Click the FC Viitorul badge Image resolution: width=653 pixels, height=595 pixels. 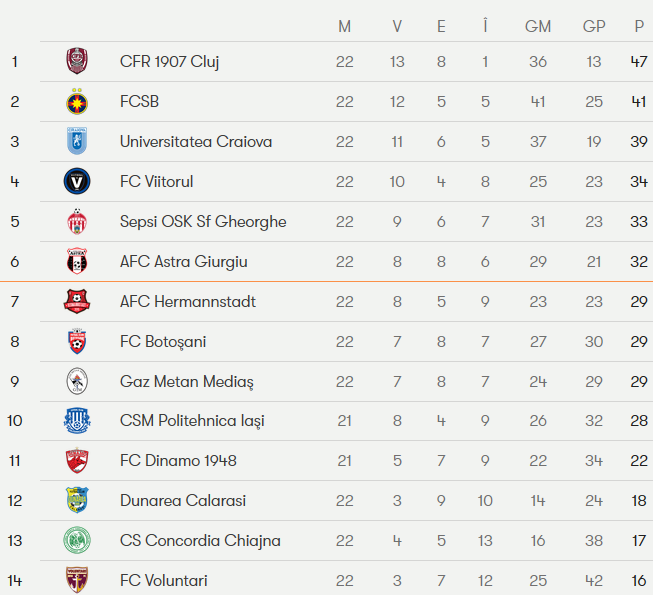77,182
